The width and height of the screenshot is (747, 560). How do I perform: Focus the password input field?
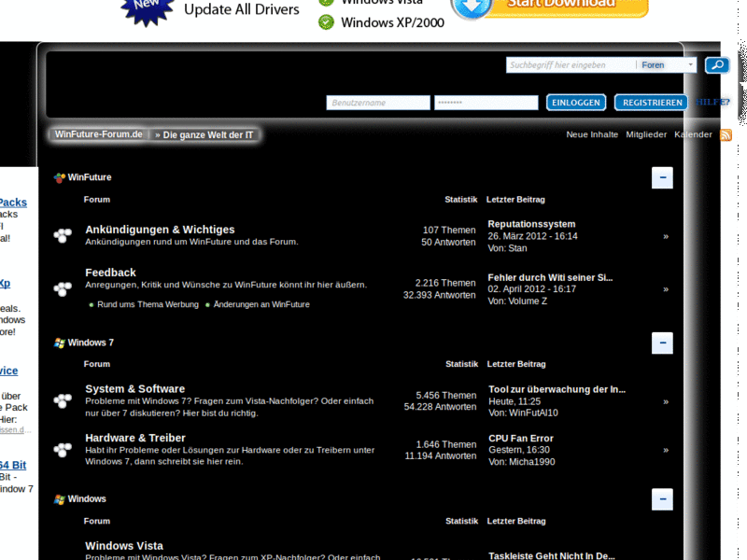486,103
